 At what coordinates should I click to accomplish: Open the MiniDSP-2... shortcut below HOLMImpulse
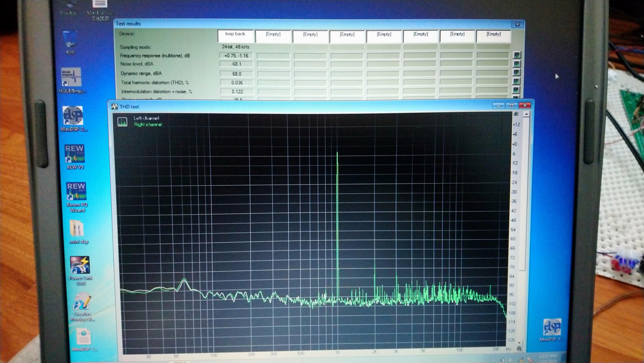coord(73,119)
